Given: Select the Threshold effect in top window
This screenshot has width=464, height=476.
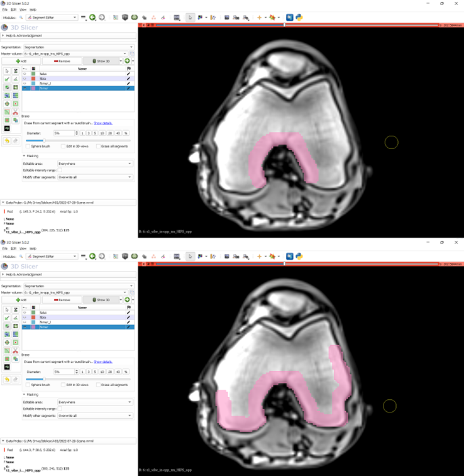Looking at the screenshot, I should pos(16,70).
